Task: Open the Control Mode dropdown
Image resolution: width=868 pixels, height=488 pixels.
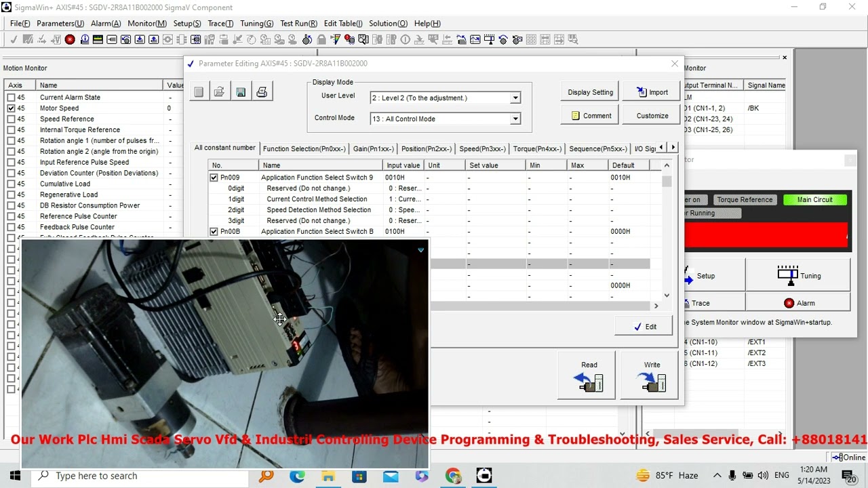Action: tap(515, 119)
